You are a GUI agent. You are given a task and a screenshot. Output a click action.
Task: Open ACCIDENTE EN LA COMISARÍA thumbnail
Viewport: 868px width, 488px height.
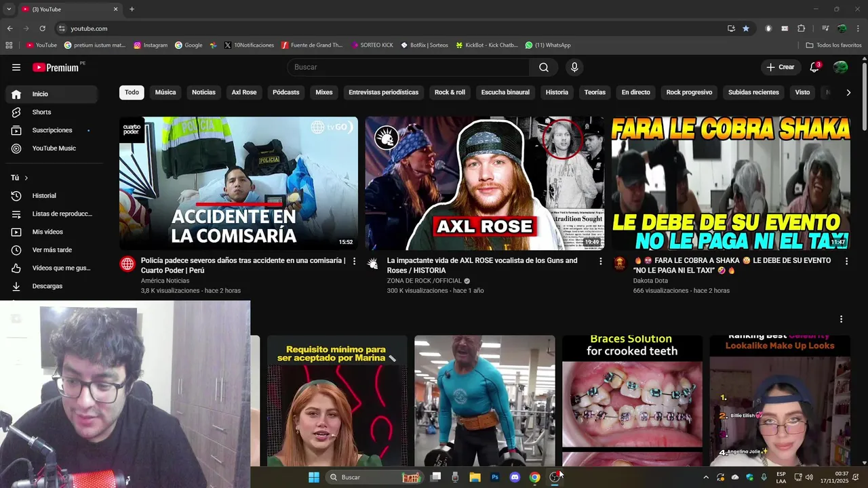click(239, 183)
